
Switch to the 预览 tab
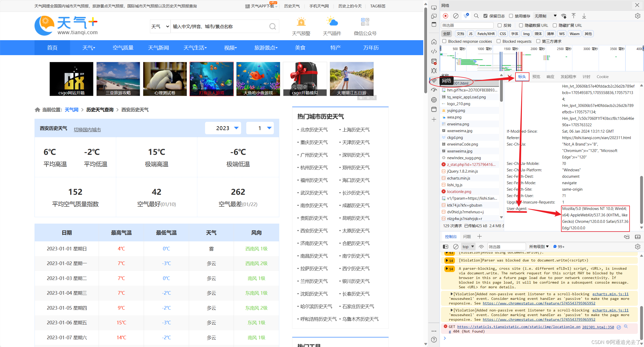point(536,76)
